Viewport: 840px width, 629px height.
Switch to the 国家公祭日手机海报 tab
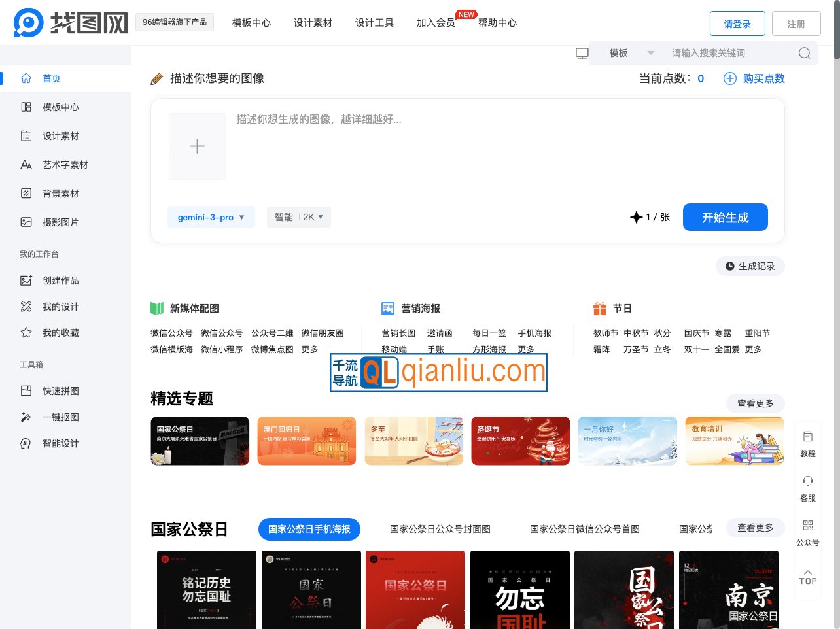[x=309, y=529]
